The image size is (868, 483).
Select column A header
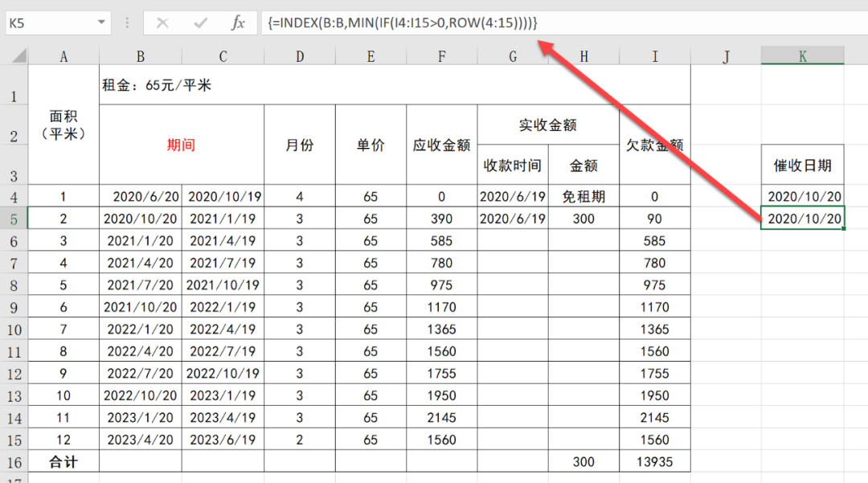(x=63, y=56)
